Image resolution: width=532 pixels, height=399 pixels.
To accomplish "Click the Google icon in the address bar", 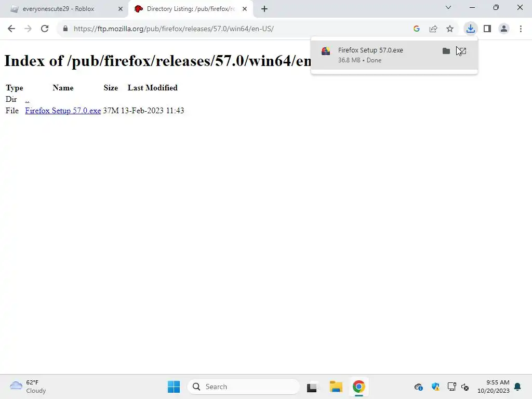I will 417,29.
